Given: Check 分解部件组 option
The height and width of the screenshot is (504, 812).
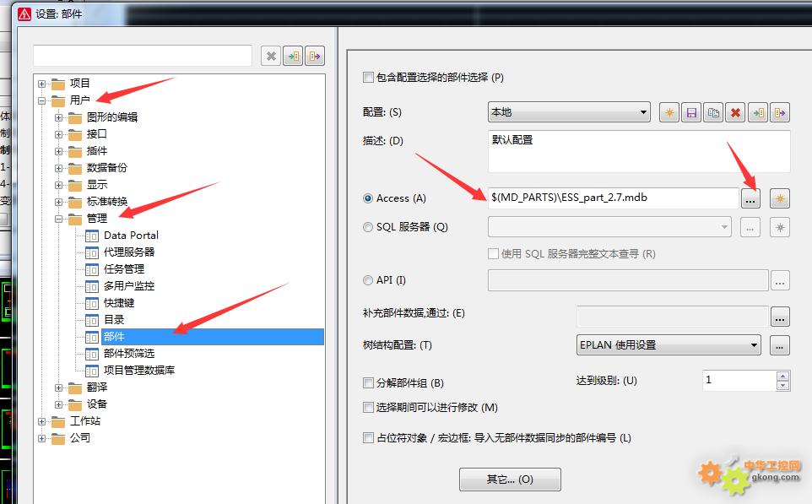Looking at the screenshot, I should click(368, 382).
